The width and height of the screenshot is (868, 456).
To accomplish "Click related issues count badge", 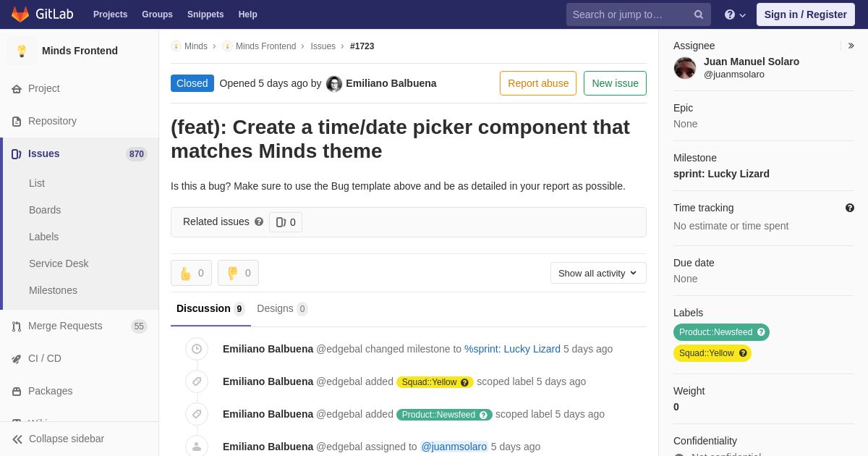I will [x=286, y=222].
